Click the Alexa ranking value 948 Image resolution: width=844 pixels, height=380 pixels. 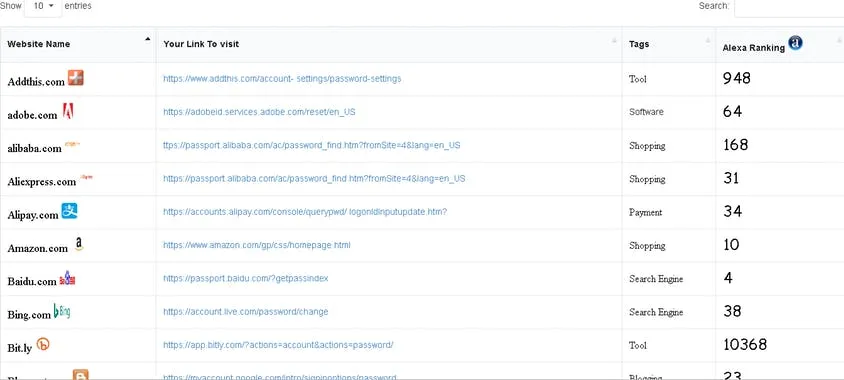737,79
